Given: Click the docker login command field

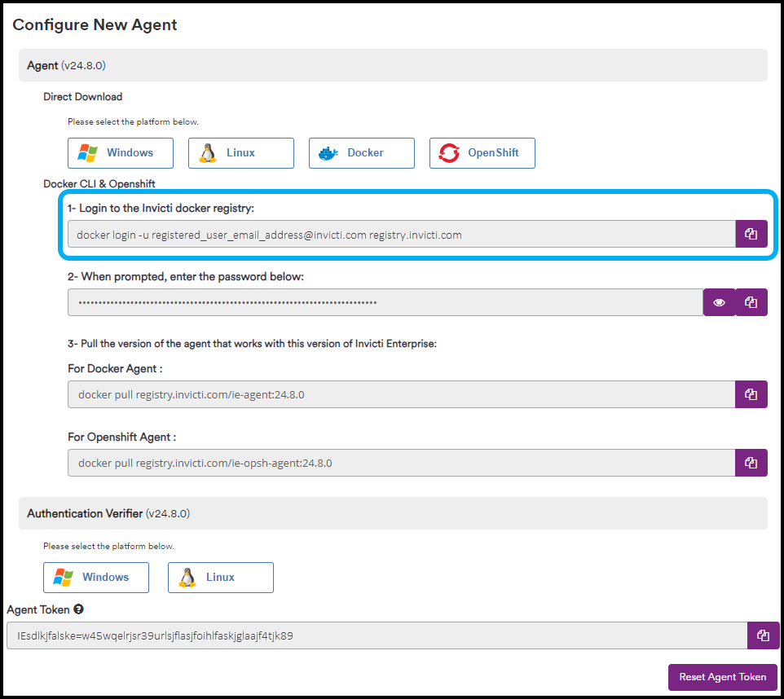Looking at the screenshot, I should [402, 234].
